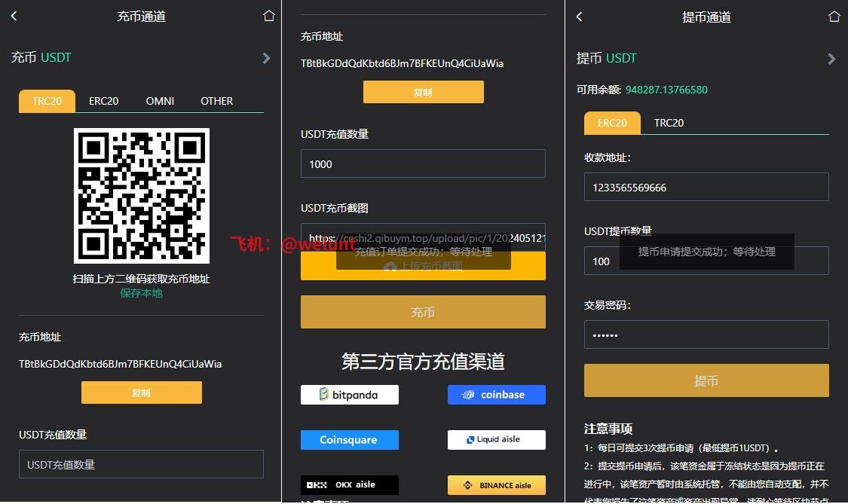Open the BINANCE aisle recharge channel
848x504 pixels.
pyautogui.click(x=497, y=485)
